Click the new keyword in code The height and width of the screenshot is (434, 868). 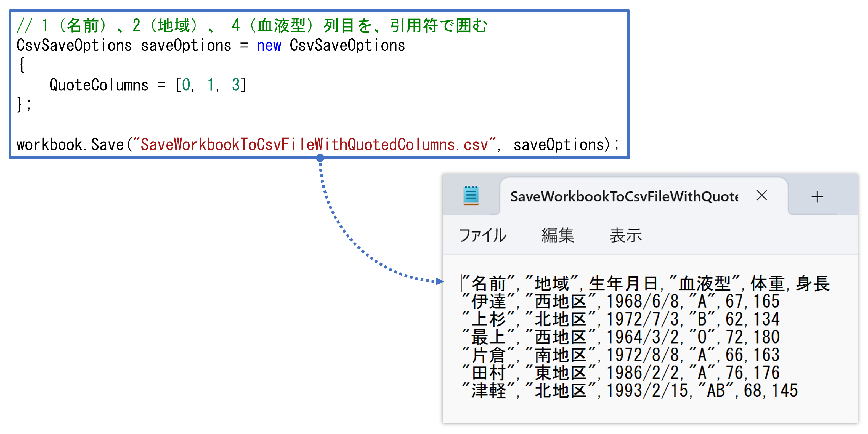point(269,46)
